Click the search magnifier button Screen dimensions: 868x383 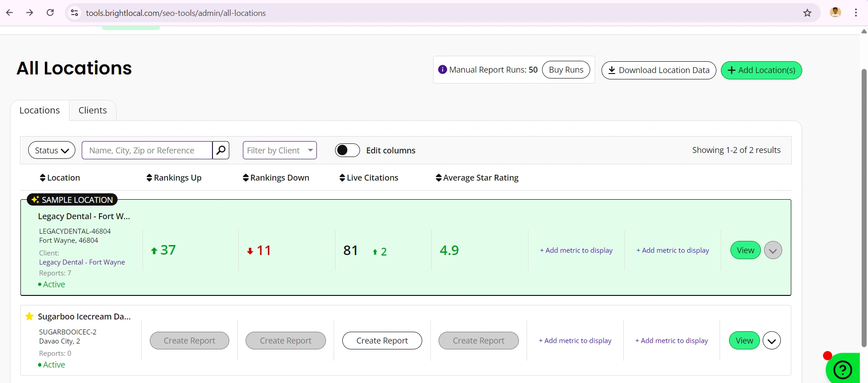(221, 150)
